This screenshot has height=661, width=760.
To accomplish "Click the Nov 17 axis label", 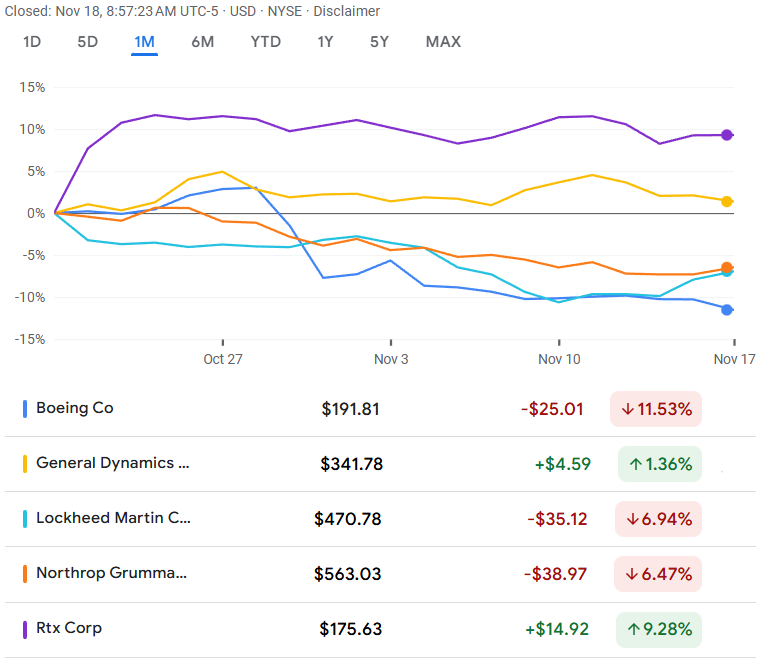I will pyautogui.click(x=734, y=359).
